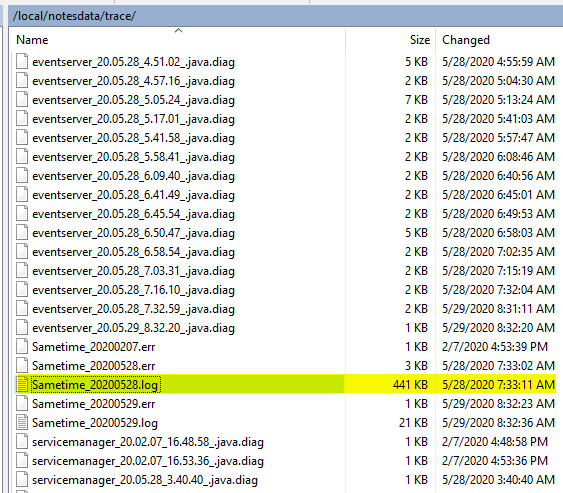Click icon of eventserver_20.05.29_8.32.20_.java.diag

22,327
